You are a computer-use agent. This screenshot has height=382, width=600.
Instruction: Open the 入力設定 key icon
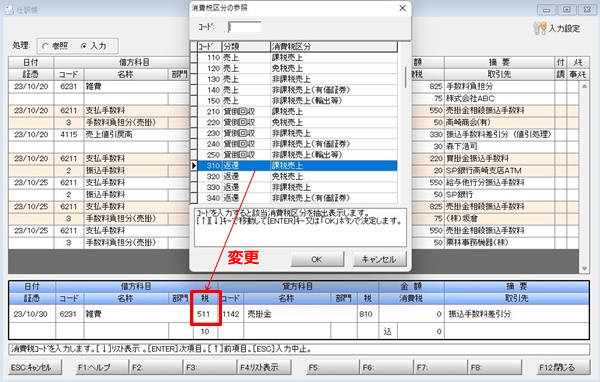tap(539, 28)
